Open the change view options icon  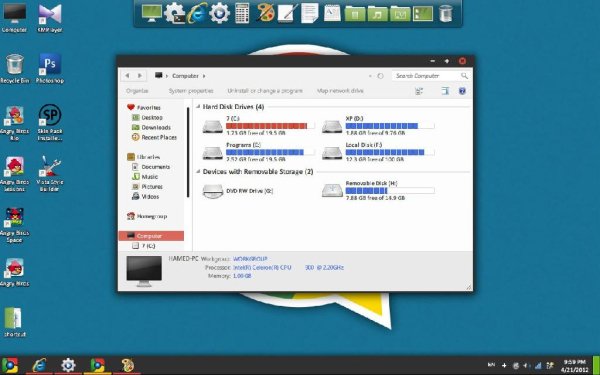419,91
